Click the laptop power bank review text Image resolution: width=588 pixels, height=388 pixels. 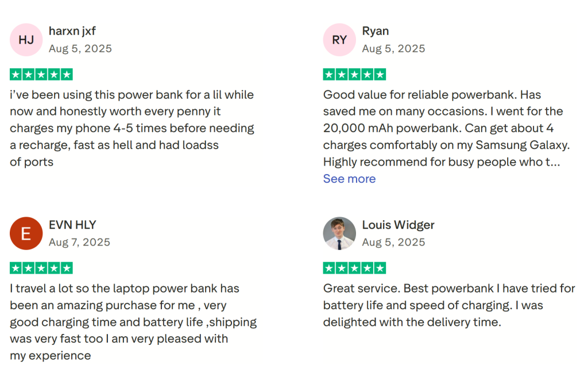pyautogui.click(x=133, y=322)
